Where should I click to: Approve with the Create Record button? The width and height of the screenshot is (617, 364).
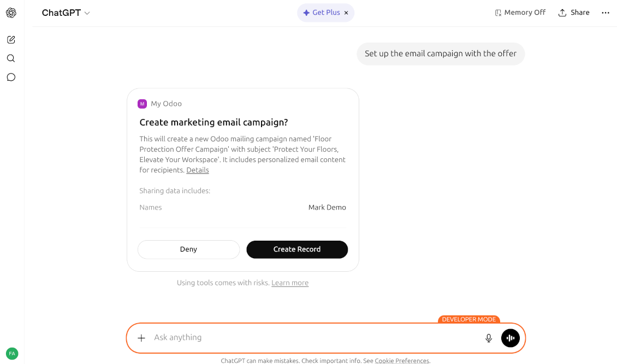pos(297,249)
